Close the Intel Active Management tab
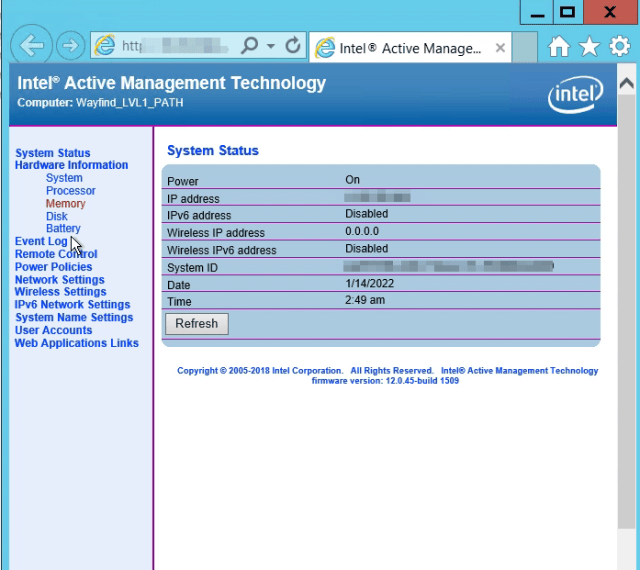This screenshot has width=640, height=570. click(x=500, y=48)
